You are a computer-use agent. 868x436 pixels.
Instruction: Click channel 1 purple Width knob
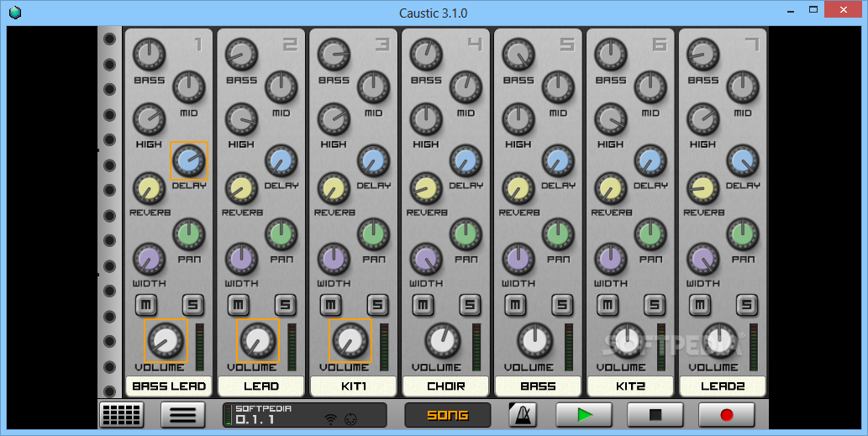150,259
